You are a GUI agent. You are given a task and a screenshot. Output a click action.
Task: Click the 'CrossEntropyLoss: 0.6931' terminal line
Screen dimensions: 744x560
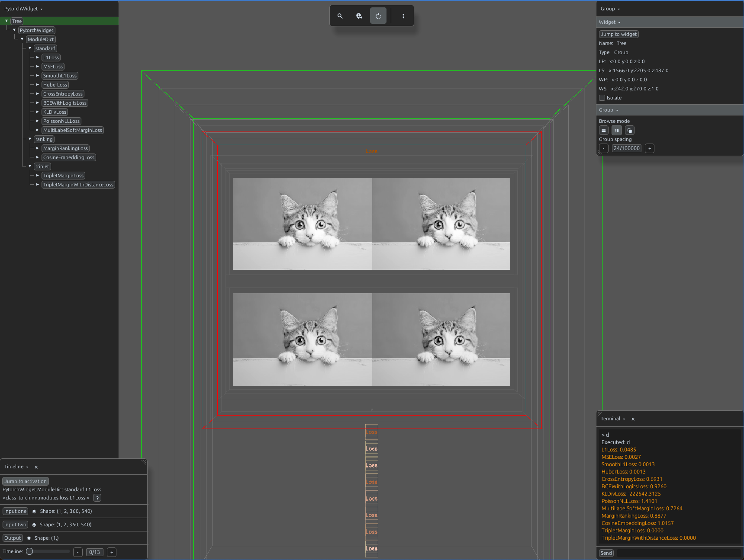pos(632,479)
